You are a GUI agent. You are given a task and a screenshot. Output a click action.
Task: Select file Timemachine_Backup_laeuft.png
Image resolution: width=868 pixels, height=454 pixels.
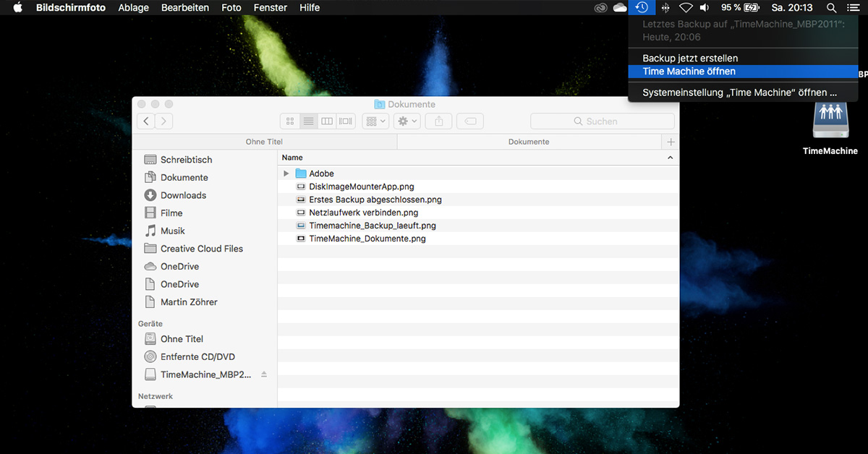[x=478, y=226]
